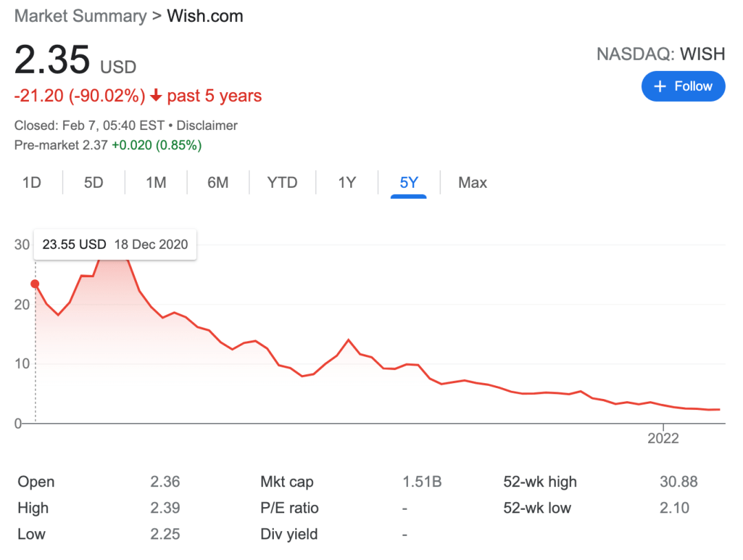Screen dimensions: 743x560
Task: Switch chart to 1Y range
Action: [x=347, y=182]
